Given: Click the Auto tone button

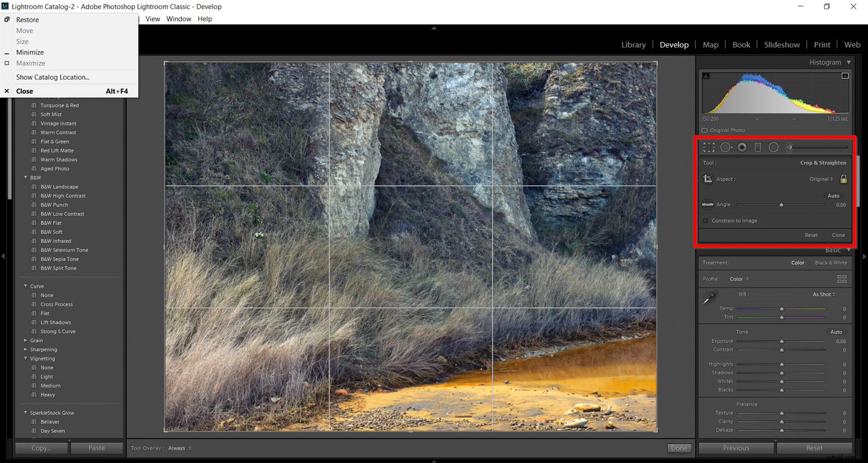Looking at the screenshot, I should pyautogui.click(x=836, y=332).
